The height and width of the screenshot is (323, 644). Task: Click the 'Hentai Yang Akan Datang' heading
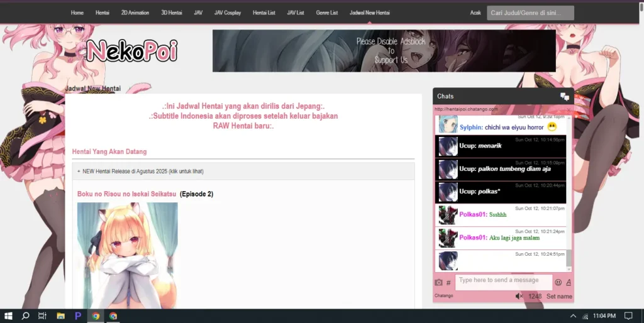coord(109,151)
